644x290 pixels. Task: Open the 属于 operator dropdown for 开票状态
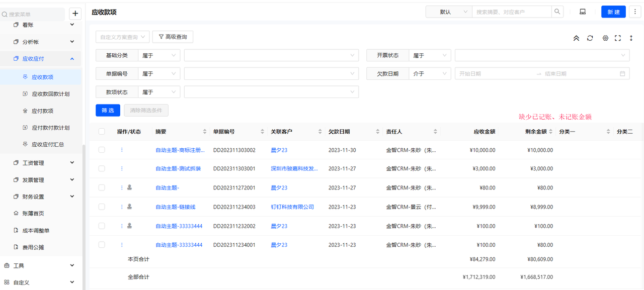(430, 55)
